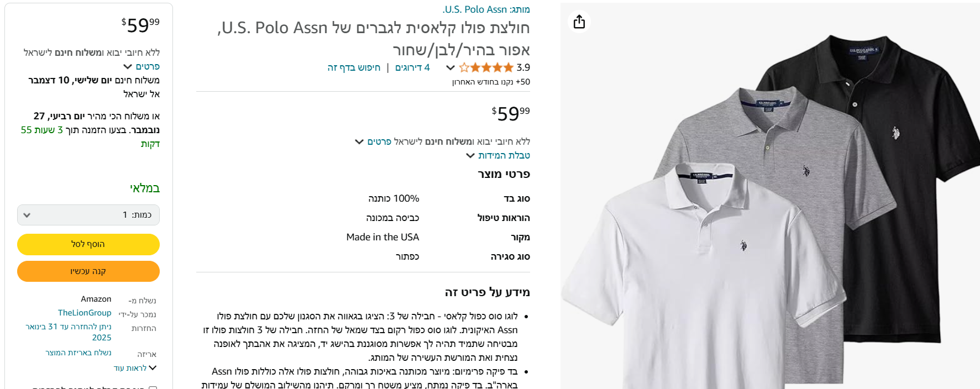Click the 'חיפוש בדף זה' link
Image resolution: width=980 pixels, height=389 pixels.
(354, 67)
